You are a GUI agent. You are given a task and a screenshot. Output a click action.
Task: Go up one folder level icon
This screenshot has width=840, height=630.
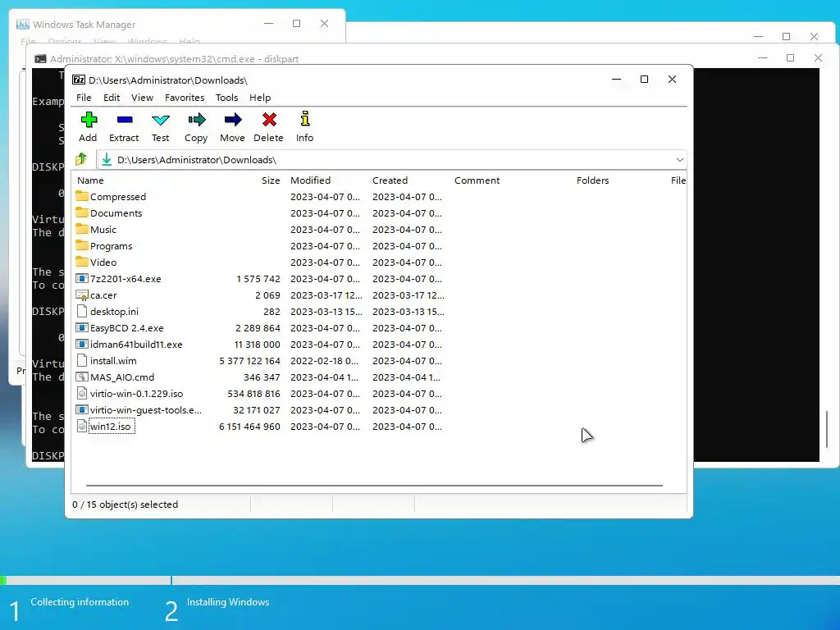(x=81, y=159)
